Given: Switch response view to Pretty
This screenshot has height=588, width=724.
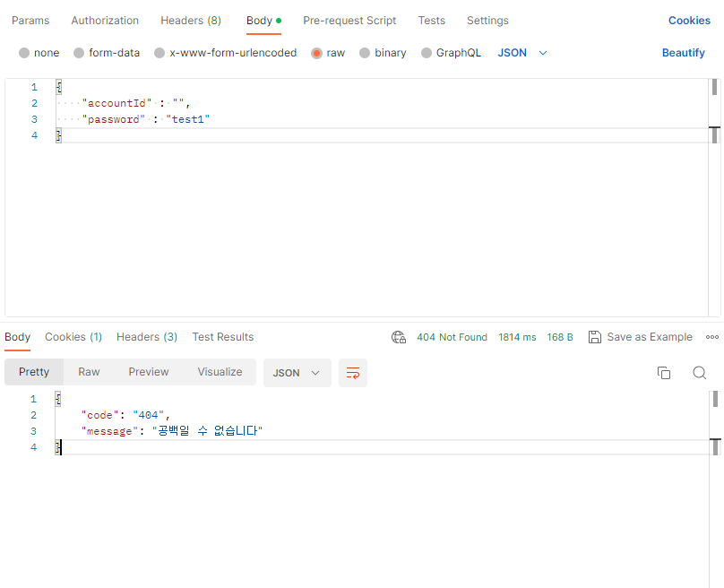Looking at the screenshot, I should pos(34,372).
